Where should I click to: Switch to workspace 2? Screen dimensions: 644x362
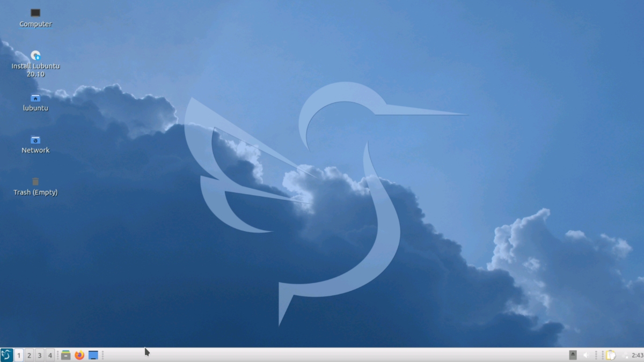[28, 355]
